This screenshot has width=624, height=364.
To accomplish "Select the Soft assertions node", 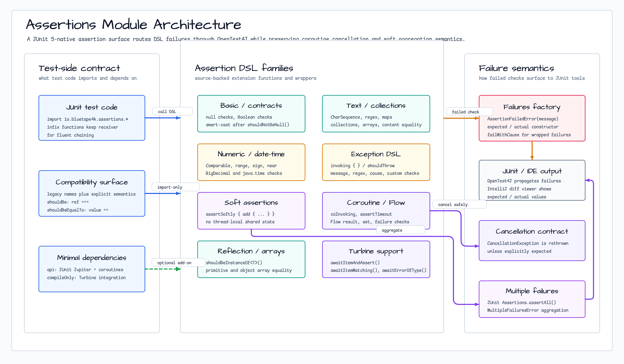I will point(251,211).
